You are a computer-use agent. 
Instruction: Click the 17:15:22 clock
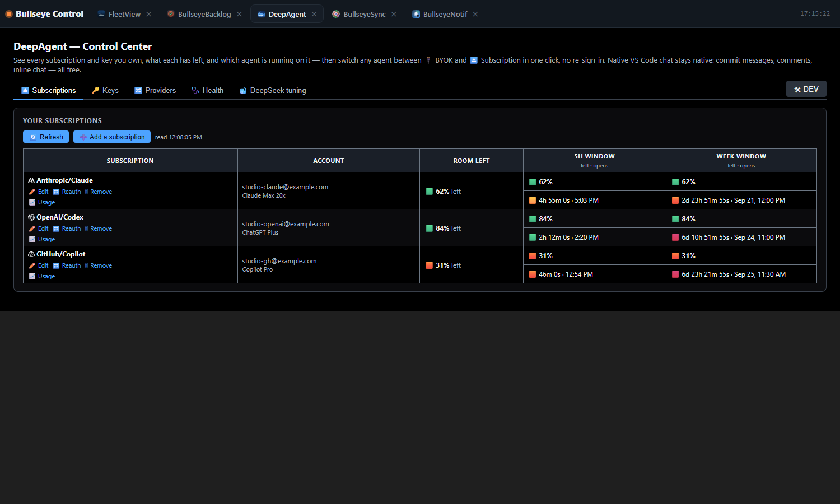[815, 14]
